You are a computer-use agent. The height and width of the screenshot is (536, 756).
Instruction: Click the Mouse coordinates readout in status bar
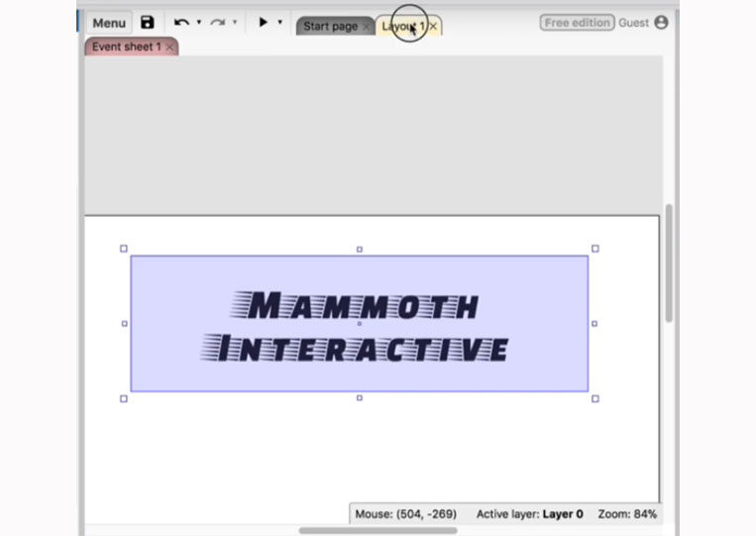click(x=405, y=514)
